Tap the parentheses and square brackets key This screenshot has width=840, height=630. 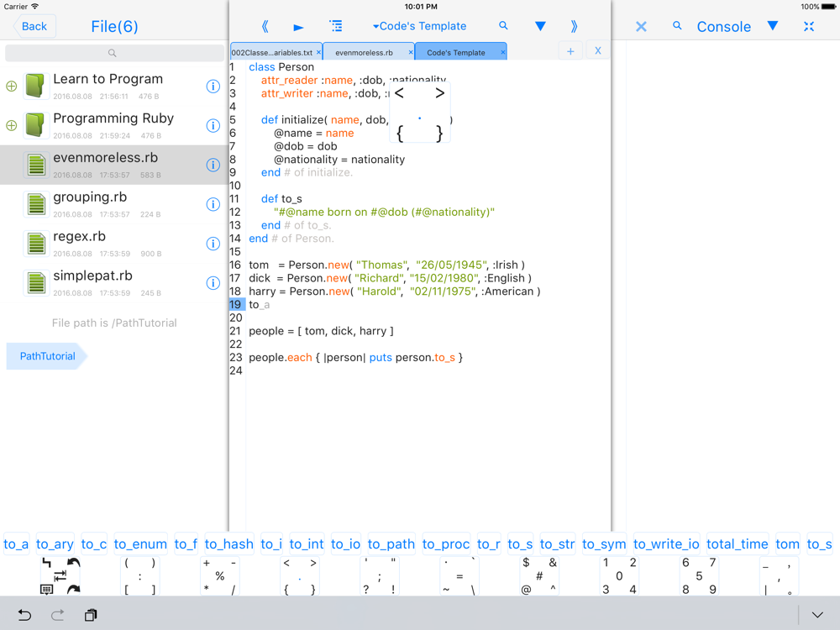click(x=139, y=576)
